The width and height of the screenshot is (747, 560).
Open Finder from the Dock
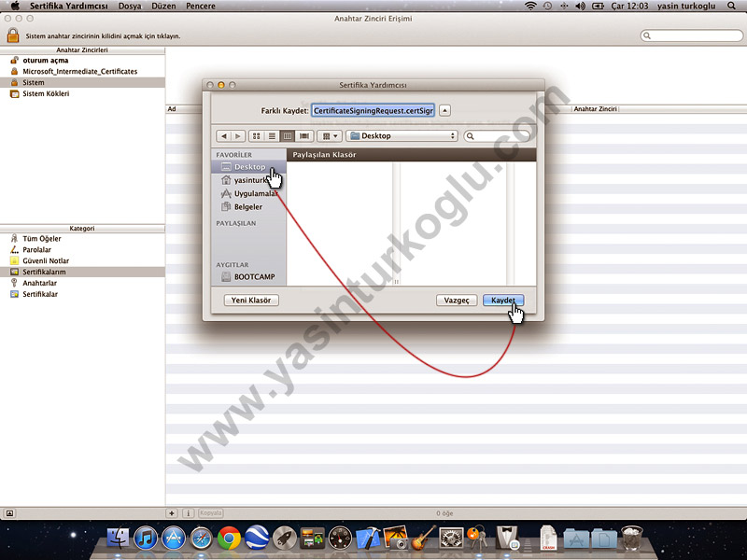(118, 539)
